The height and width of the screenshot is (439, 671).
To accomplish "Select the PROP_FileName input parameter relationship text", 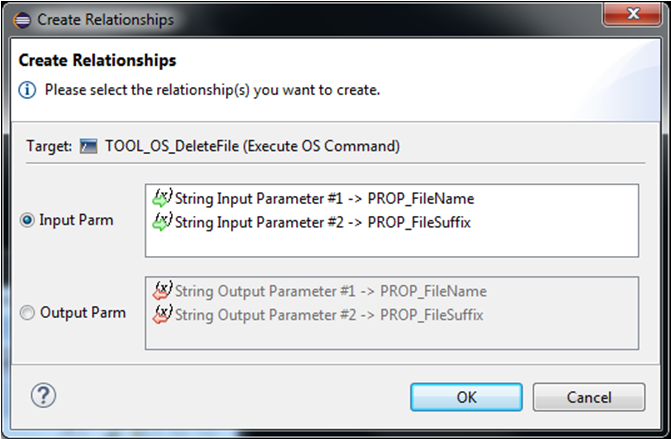I will pyautogui.click(x=324, y=199).
